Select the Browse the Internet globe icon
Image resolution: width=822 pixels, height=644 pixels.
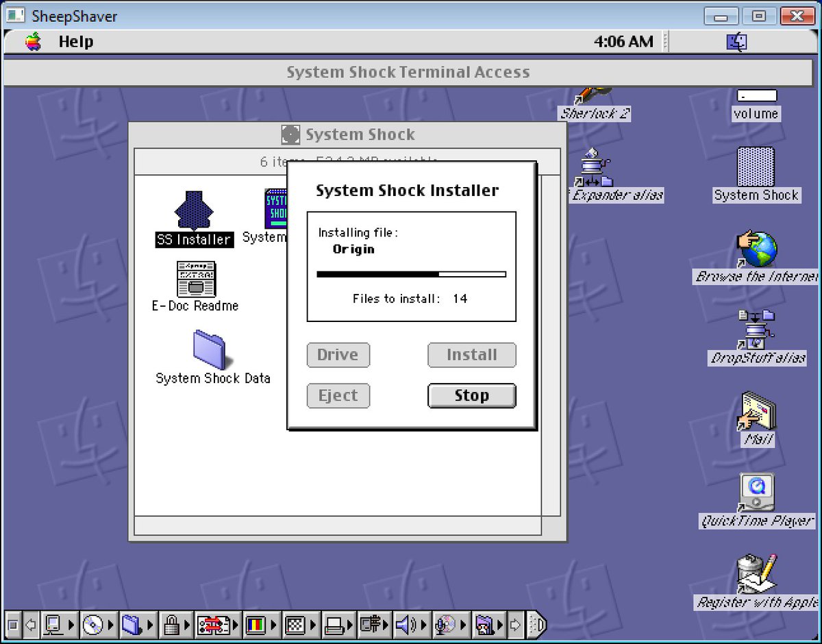click(x=756, y=250)
